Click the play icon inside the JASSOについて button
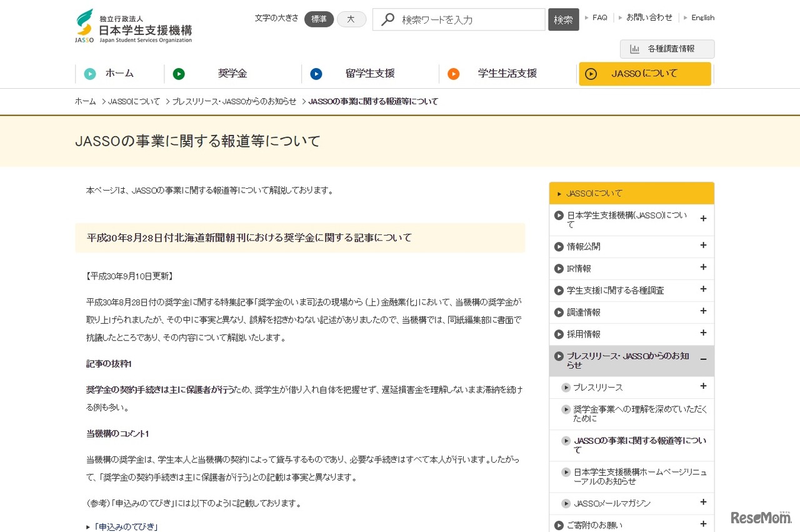Image resolution: width=800 pixels, height=532 pixels. coord(591,74)
